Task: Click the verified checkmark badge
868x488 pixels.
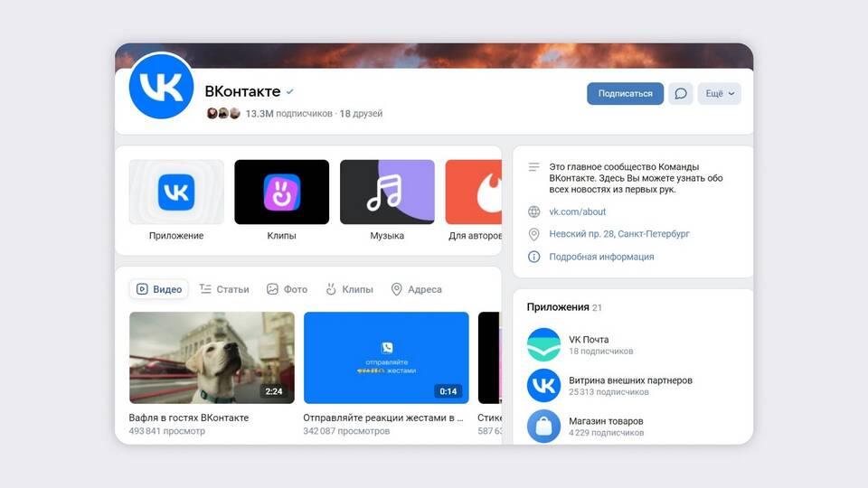Action: pos(290,92)
